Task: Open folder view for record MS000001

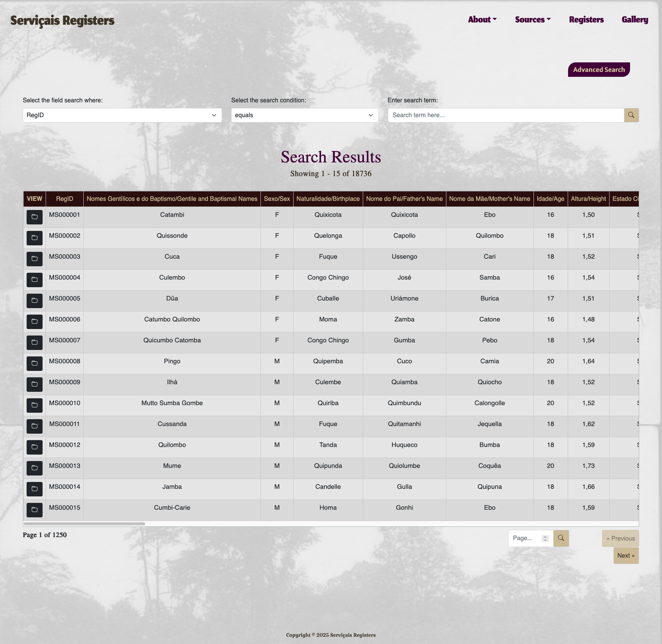Action: [x=34, y=217]
